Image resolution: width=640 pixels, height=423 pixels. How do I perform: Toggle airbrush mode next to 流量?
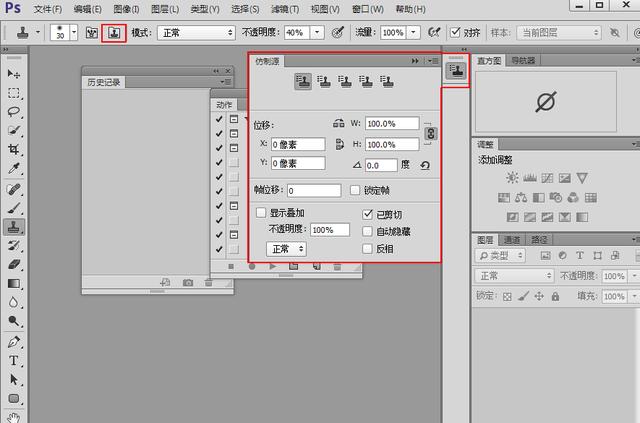[433, 33]
